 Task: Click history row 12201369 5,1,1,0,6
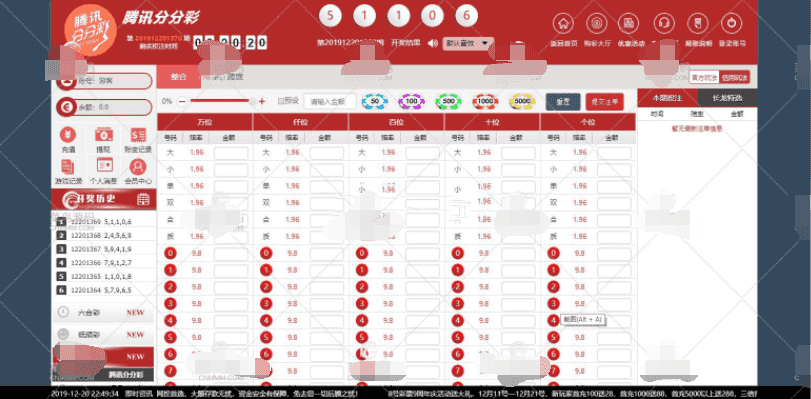(103, 221)
